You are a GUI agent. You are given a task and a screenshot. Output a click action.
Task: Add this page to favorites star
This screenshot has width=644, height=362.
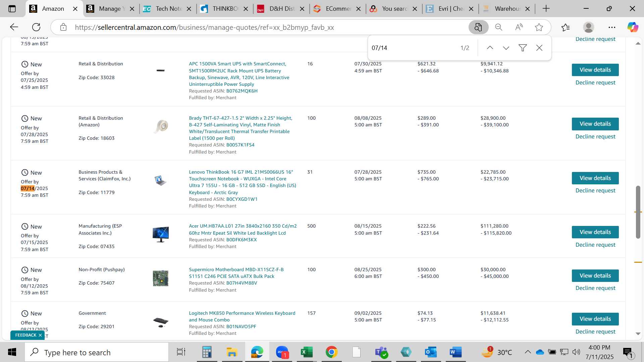(x=539, y=27)
